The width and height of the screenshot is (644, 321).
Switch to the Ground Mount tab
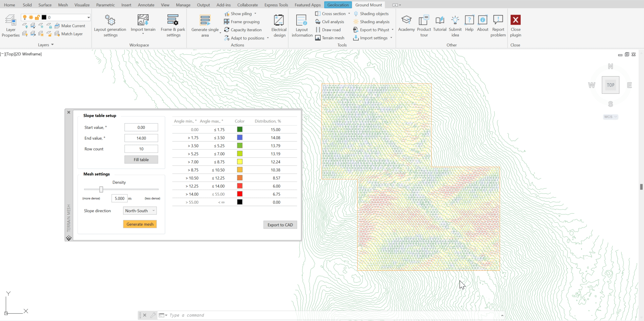(x=368, y=5)
